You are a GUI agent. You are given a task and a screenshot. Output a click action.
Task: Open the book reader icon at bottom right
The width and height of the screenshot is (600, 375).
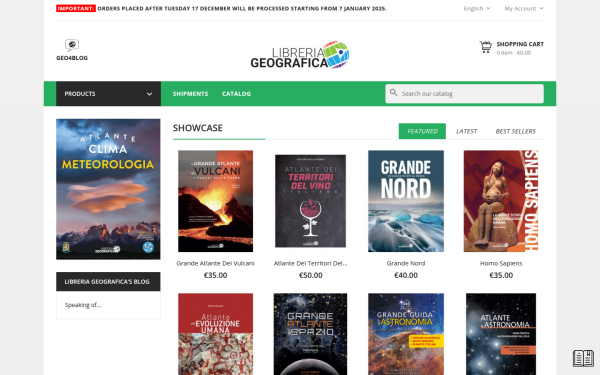[583, 358]
